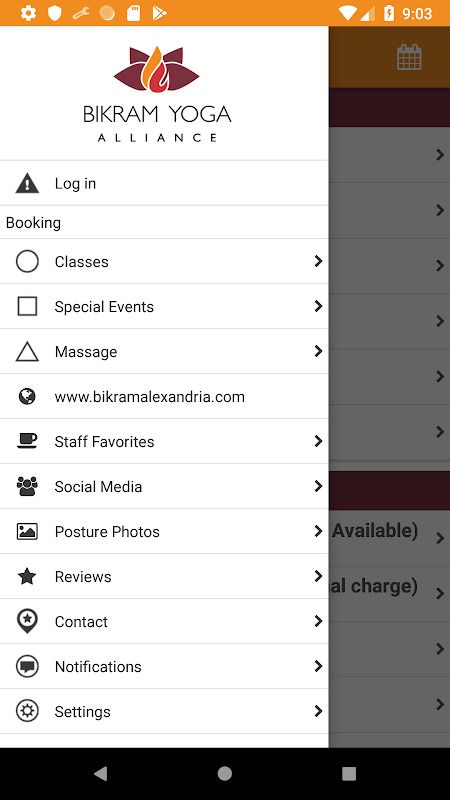This screenshot has height=800, width=450.
Task: Select the Log in option
Action: click(164, 183)
